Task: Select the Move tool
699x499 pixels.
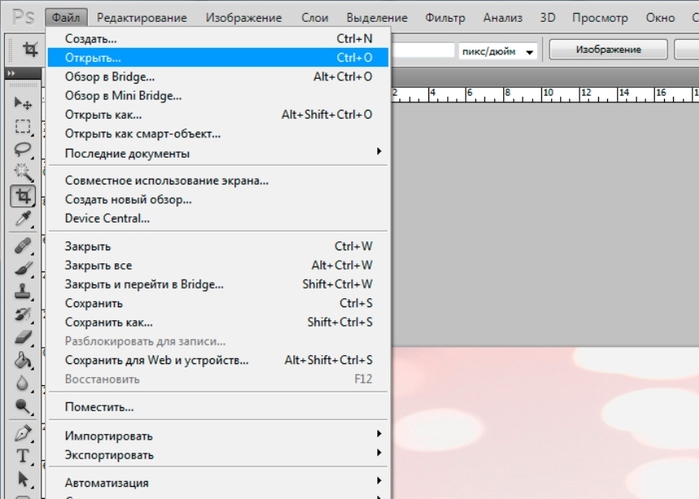Action: pos(22,104)
